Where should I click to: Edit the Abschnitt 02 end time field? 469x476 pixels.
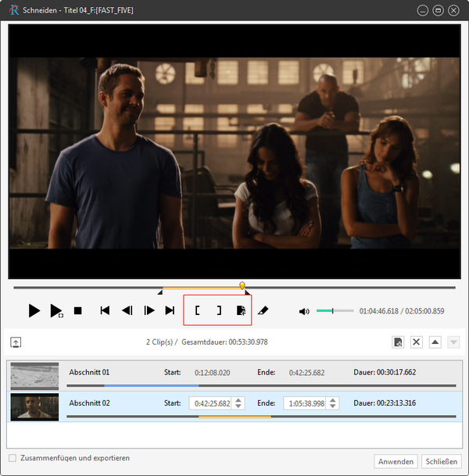(305, 403)
